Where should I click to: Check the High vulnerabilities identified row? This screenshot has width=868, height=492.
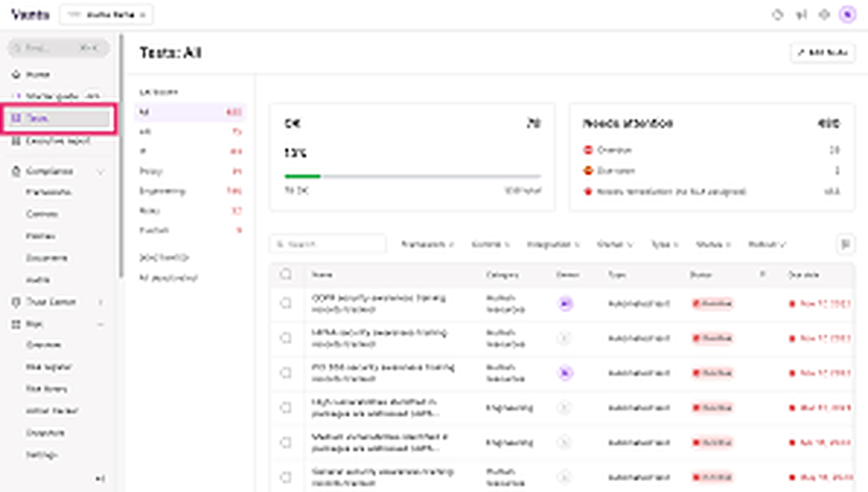[285, 408]
